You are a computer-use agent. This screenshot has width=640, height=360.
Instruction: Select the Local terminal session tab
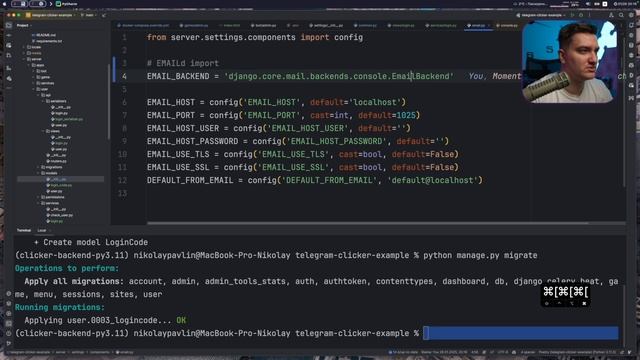coord(42,230)
